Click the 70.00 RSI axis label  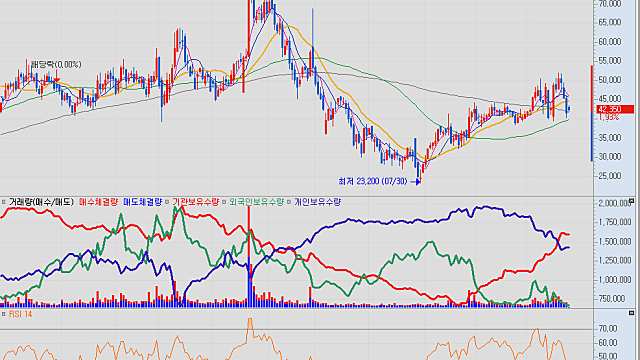pyautogui.click(x=608, y=329)
